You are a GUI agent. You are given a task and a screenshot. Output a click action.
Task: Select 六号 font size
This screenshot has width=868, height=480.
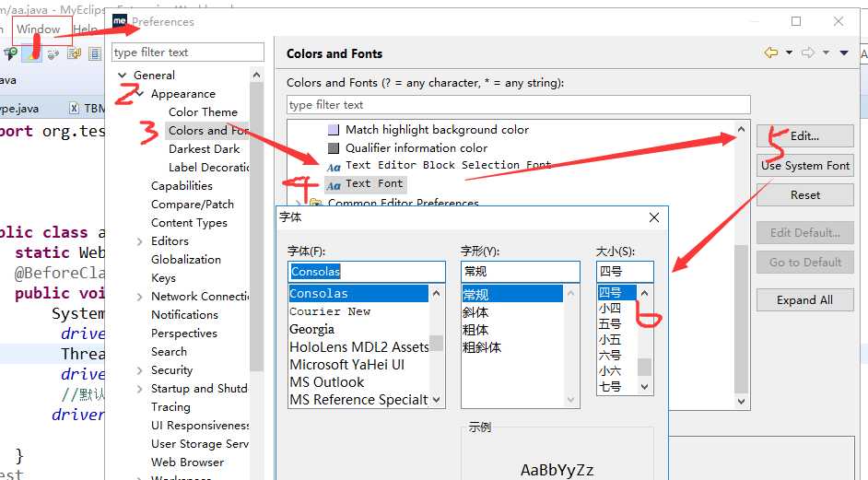tap(610, 356)
